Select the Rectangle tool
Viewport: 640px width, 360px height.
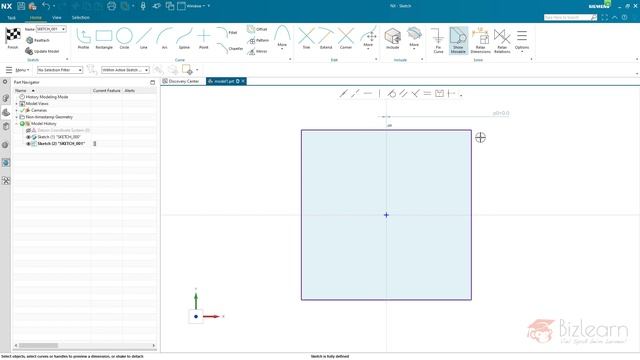104,38
